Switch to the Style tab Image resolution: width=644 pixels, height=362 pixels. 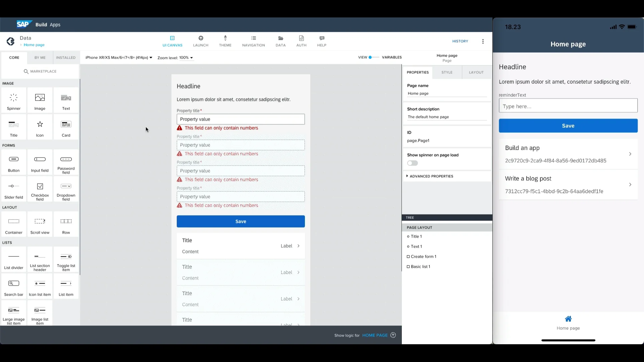coord(446,72)
